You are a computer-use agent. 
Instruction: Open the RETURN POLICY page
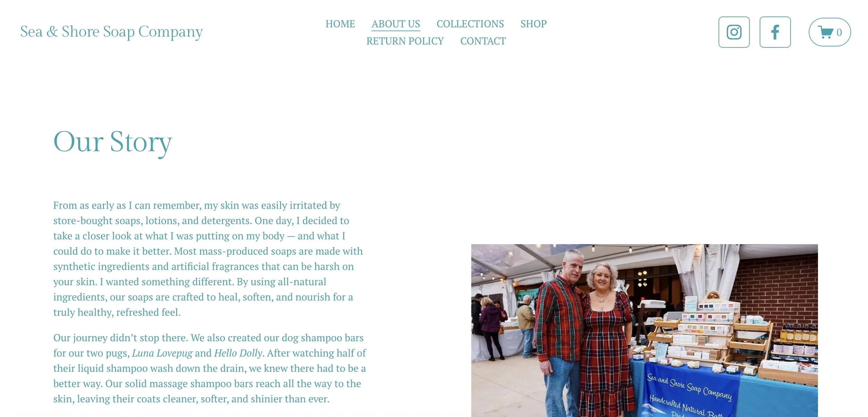tap(405, 41)
